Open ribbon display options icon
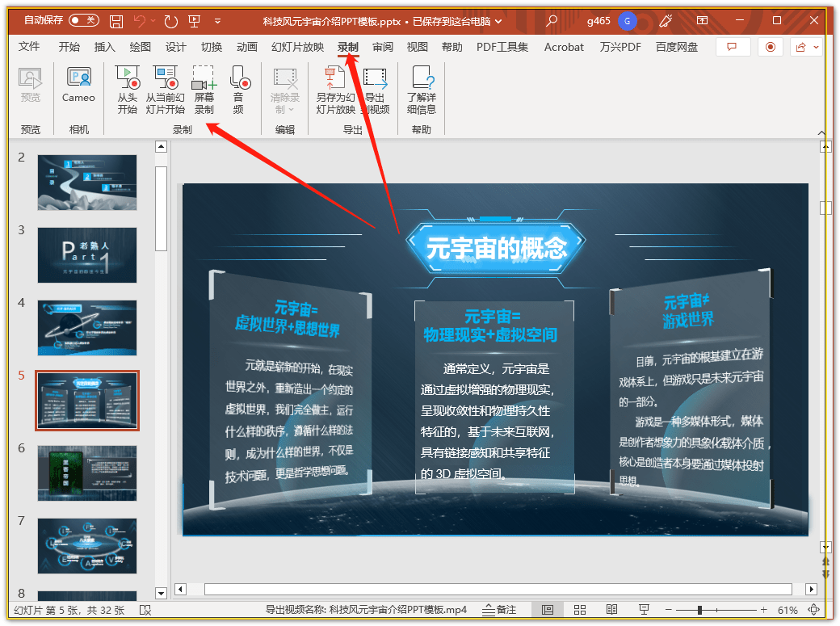 [703, 20]
